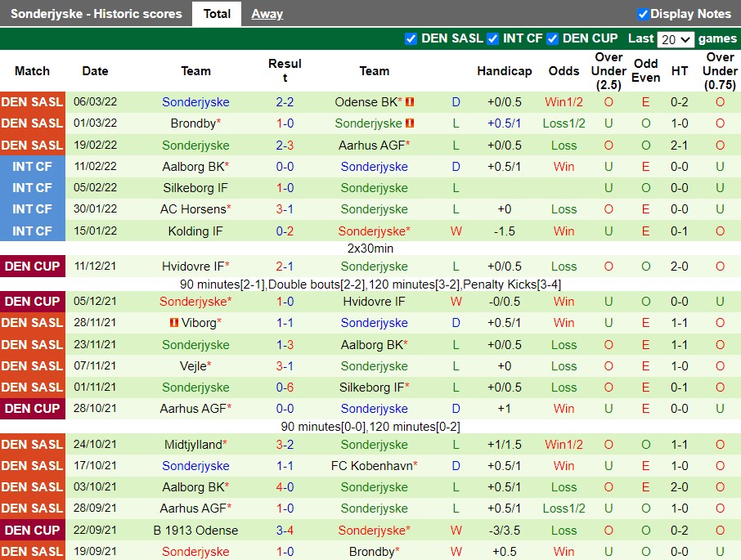This screenshot has width=741, height=560.
Task: Open the Vejle team link
Action: pos(196,366)
